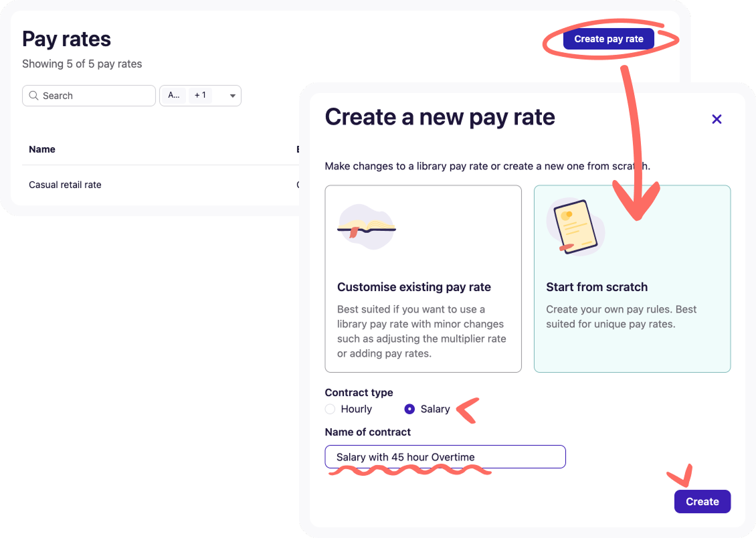Click the +1 filter count badge
This screenshot has height=538, width=756.
[200, 96]
